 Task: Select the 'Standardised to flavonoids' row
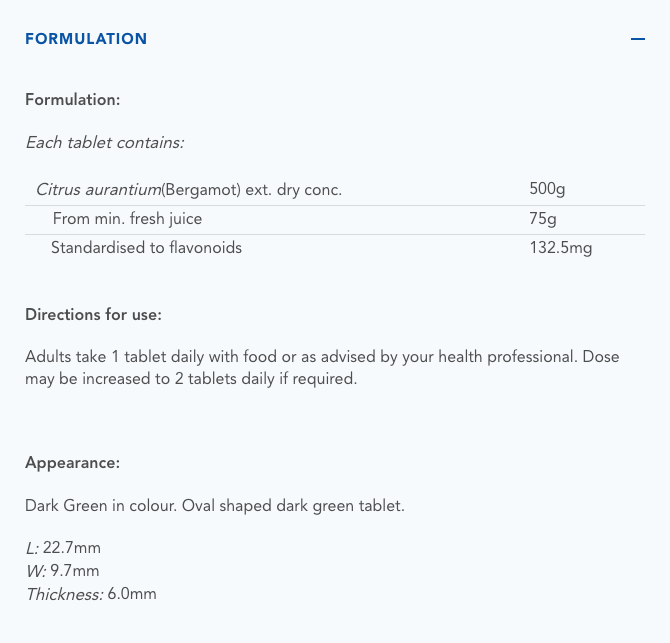point(146,247)
